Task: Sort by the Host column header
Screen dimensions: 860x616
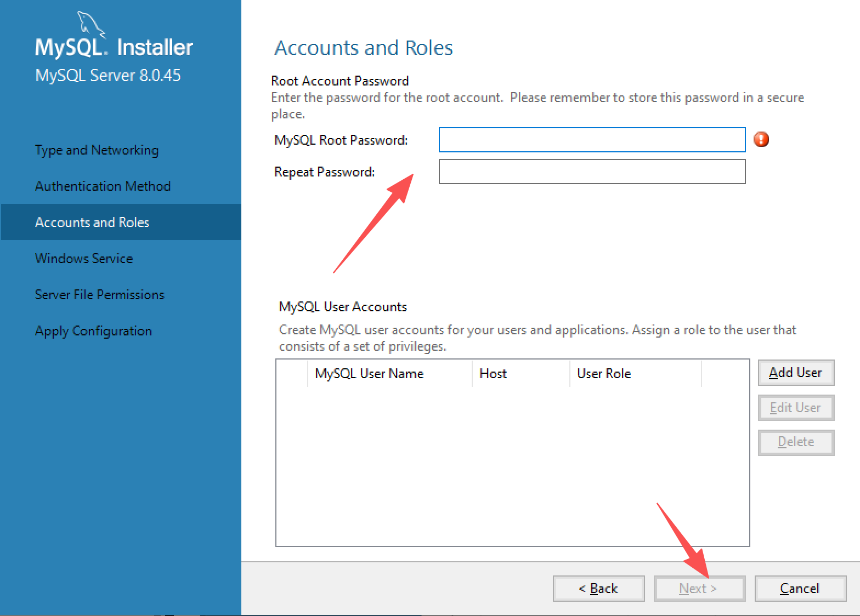Action: click(521, 374)
